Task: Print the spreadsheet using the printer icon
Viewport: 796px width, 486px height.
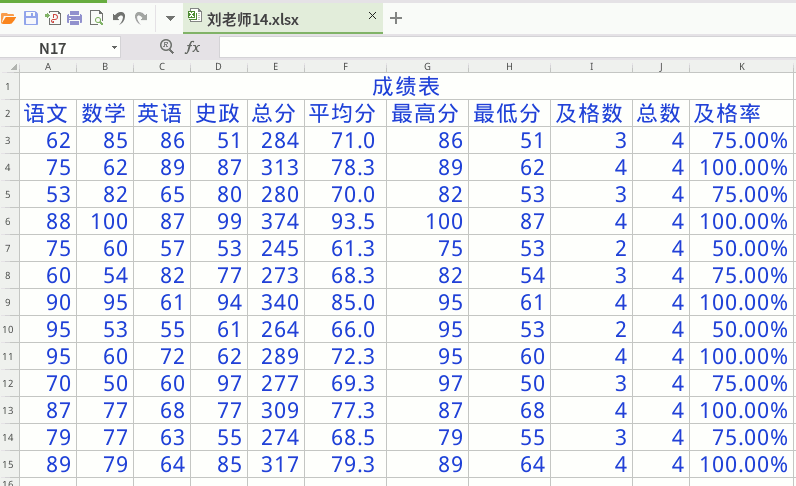Action: 74,18
